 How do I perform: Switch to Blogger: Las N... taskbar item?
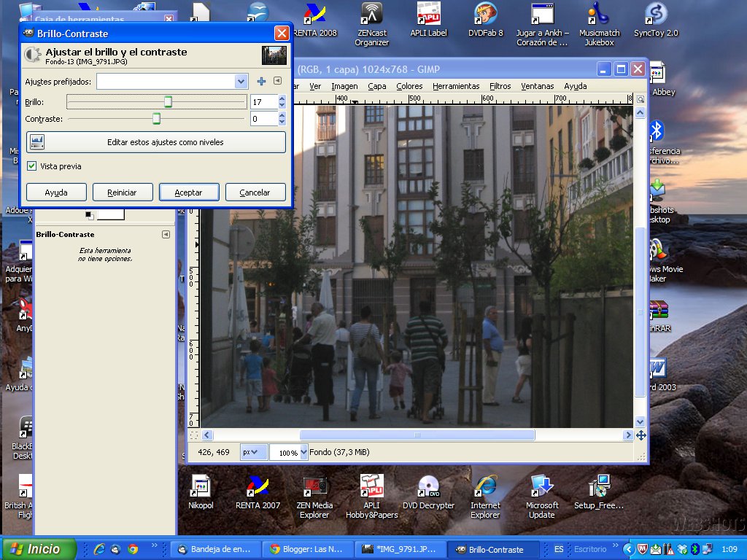pos(308,550)
